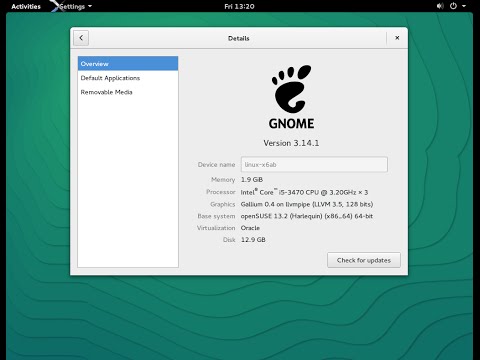Select the Overview sidebar item
Viewport: 480px width, 360px height.
(128, 64)
